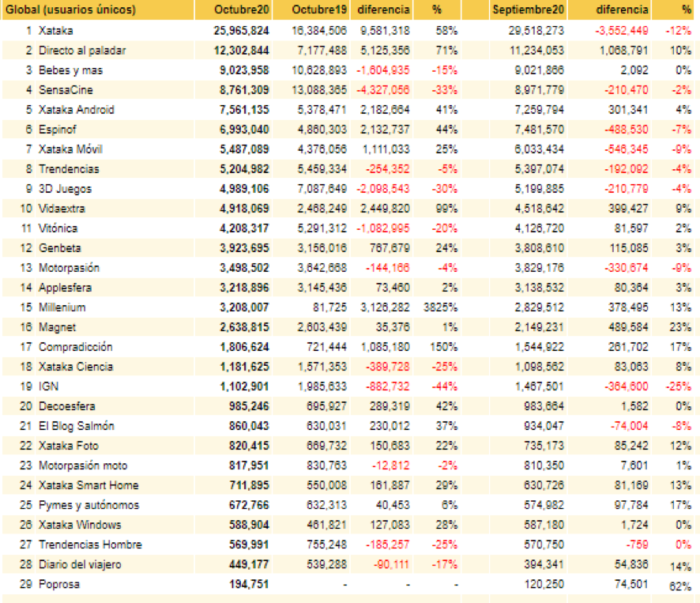Click the red -33% cell in SensaCine's row
The width and height of the screenshot is (700, 603).
click(445, 90)
